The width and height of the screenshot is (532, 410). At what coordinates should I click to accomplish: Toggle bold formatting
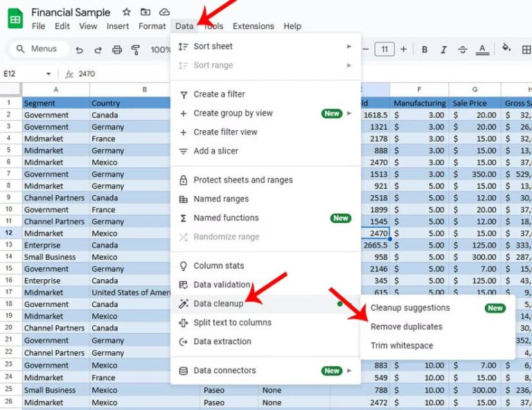coord(424,50)
